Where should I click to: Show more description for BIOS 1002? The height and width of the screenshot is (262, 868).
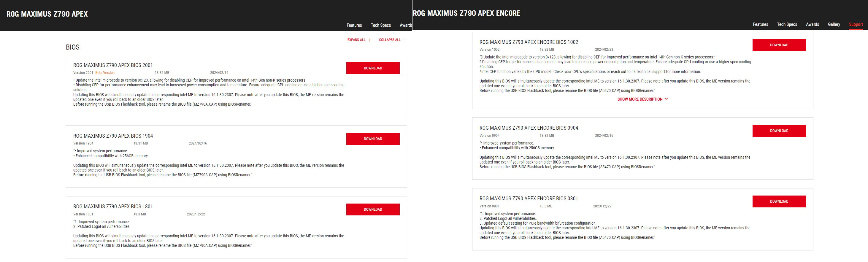pos(642,99)
